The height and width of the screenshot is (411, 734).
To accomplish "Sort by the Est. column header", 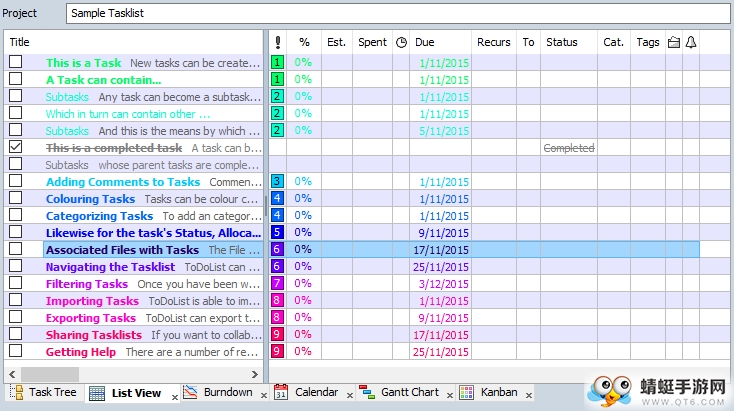I will coord(337,42).
